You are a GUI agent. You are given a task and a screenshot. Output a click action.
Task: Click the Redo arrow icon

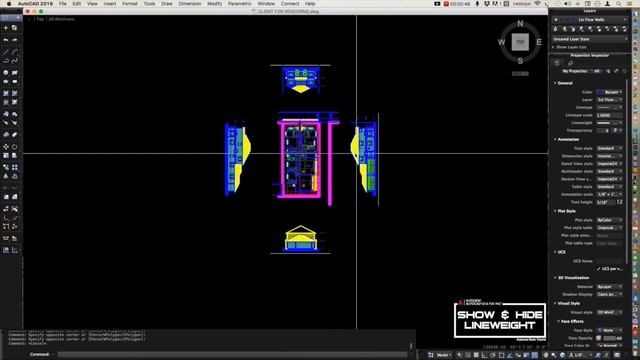[15, 40]
